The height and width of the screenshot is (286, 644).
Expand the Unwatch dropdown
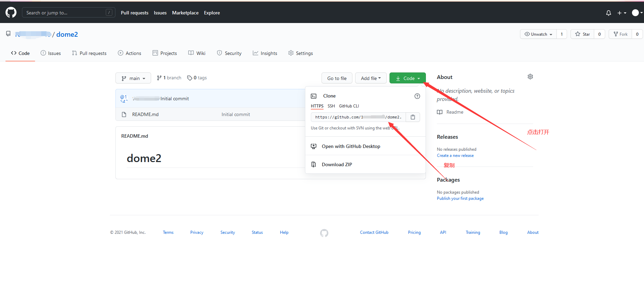click(538, 34)
